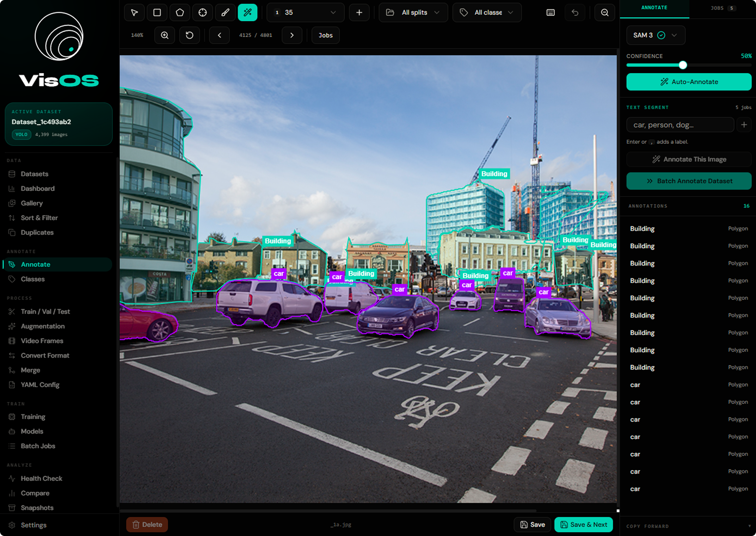
Task: Open the keyboard shortcuts panel
Action: (x=550, y=12)
